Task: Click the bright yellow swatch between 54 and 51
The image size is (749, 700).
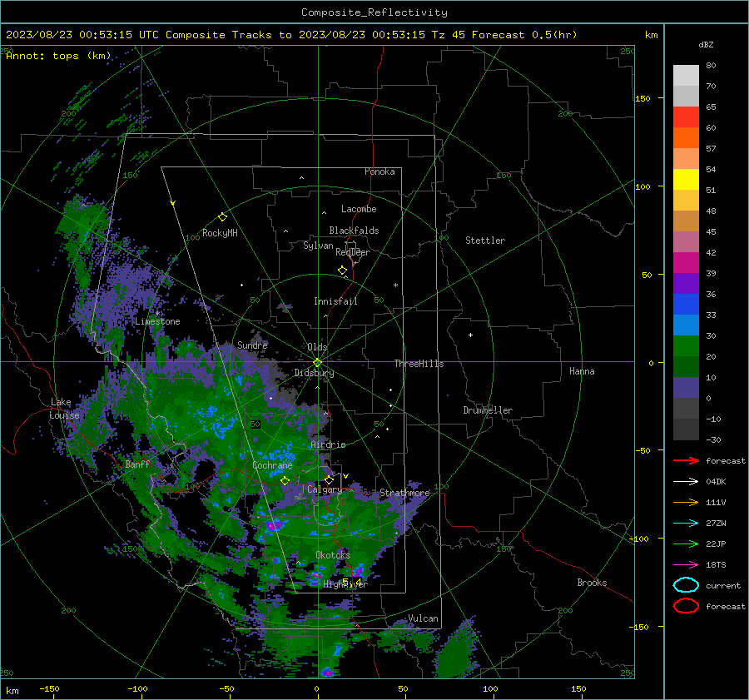Action: (x=686, y=180)
